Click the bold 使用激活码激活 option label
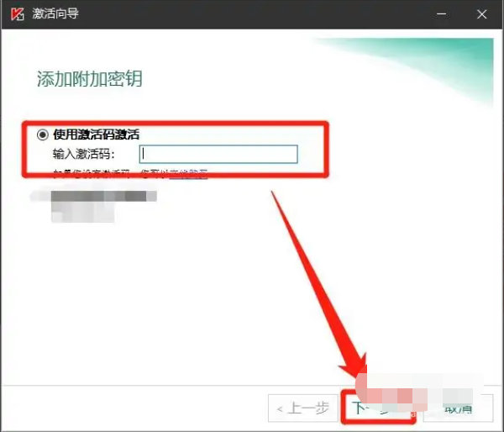Viewport: 504px width, 432px height. [95, 134]
